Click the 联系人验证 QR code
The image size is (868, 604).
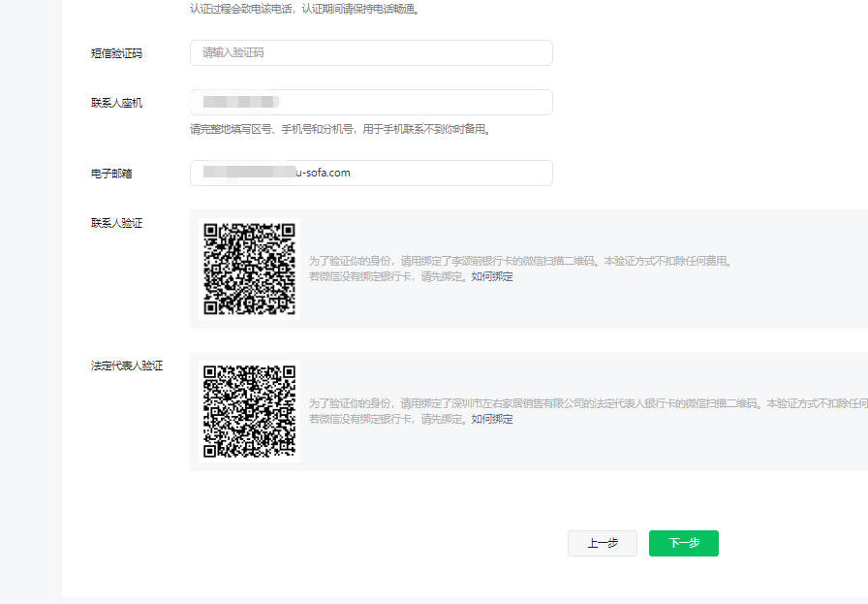[249, 269]
